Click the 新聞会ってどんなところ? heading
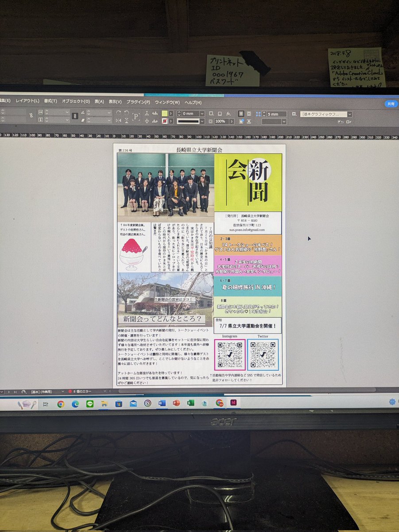The image size is (399, 532). tap(163, 319)
